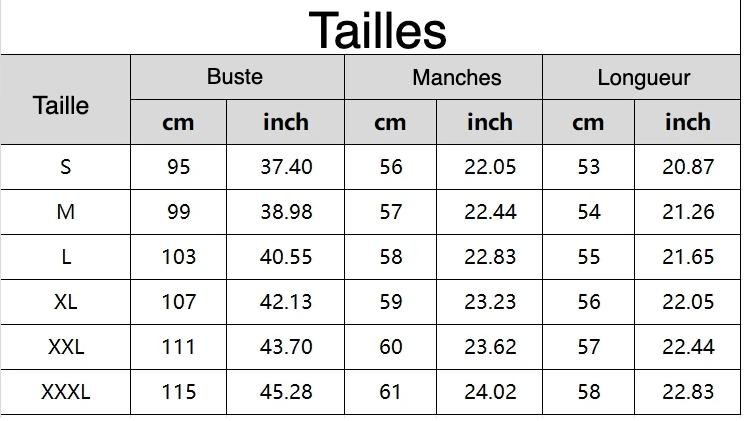Click the 99 cm bust value
The height and width of the screenshot is (421, 744).
[x=179, y=212]
